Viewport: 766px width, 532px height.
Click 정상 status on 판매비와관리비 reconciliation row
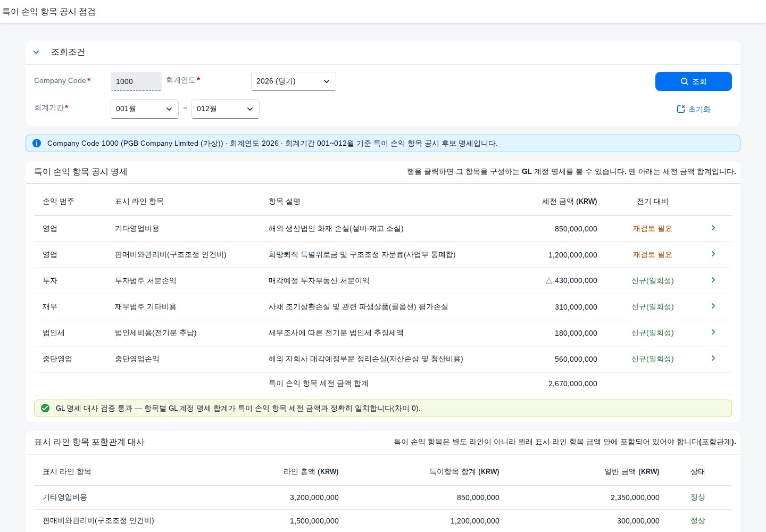[x=698, y=521]
